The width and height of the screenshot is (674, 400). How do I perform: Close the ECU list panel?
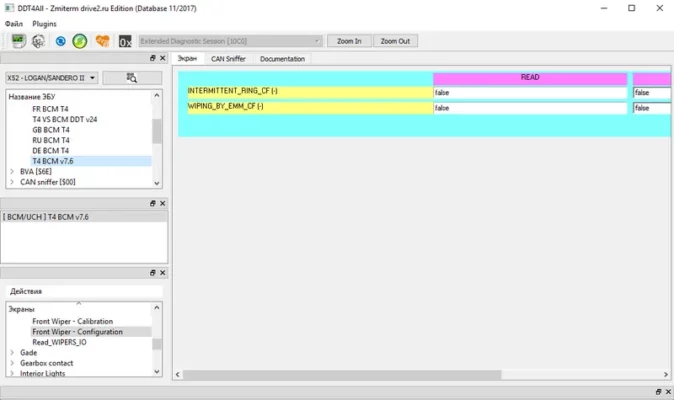click(162, 58)
